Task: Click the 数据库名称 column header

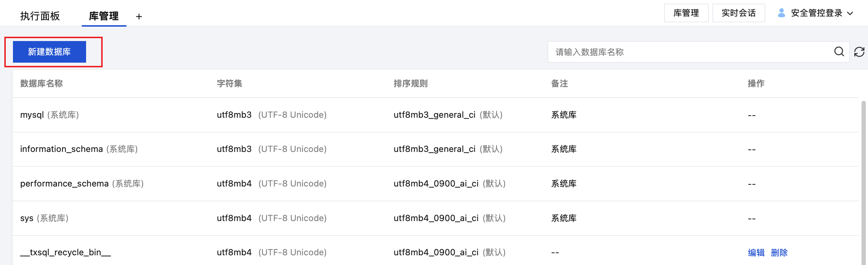Action: point(41,84)
